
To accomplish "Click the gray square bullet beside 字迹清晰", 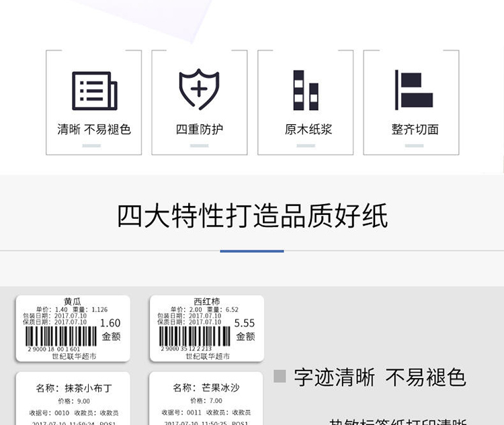I will click(280, 376).
